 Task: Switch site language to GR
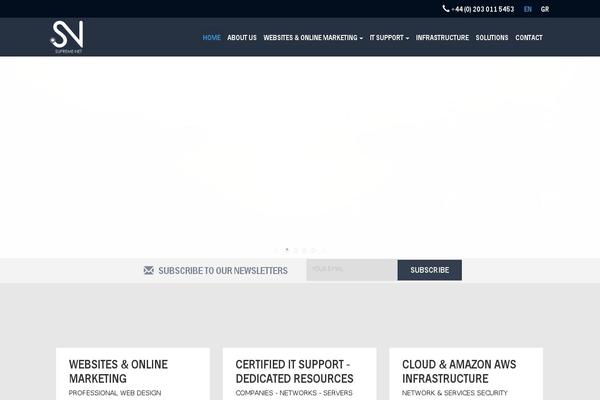click(x=545, y=9)
